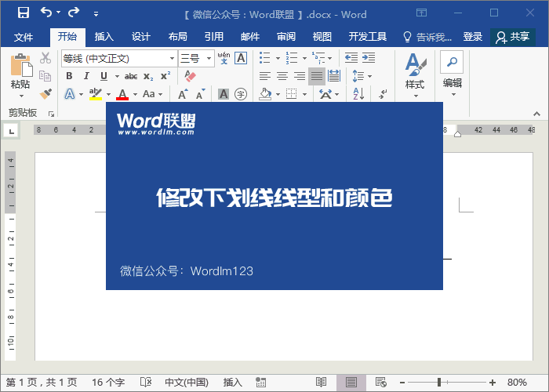Click the phonetic guide wén icon
The image size is (549, 392).
click(224, 58)
